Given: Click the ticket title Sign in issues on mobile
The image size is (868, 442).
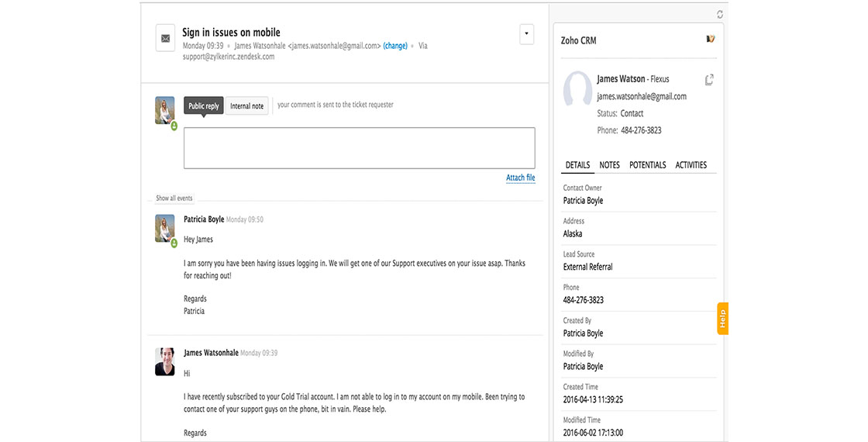Looking at the screenshot, I should [x=232, y=32].
